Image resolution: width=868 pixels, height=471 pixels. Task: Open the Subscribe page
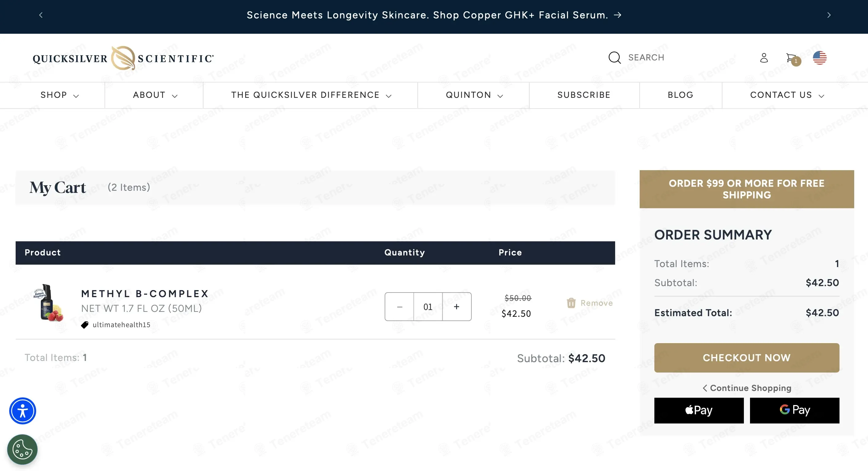584,95
